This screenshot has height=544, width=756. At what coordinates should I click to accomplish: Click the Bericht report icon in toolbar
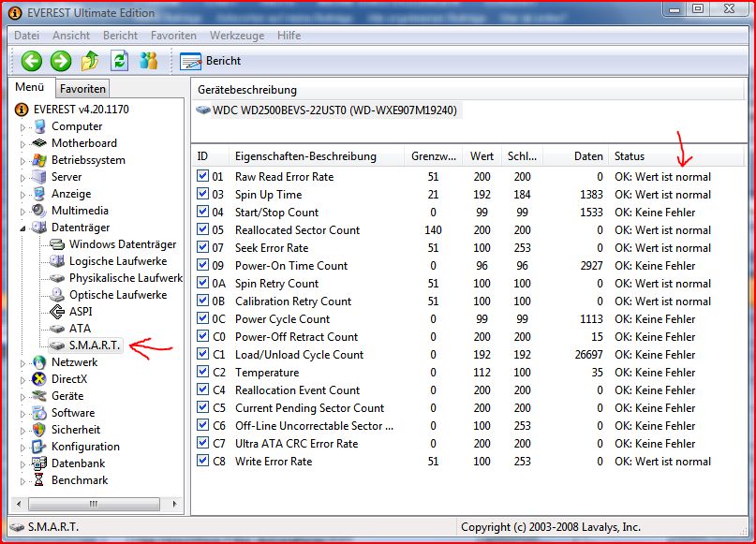click(x=190, y=61)
